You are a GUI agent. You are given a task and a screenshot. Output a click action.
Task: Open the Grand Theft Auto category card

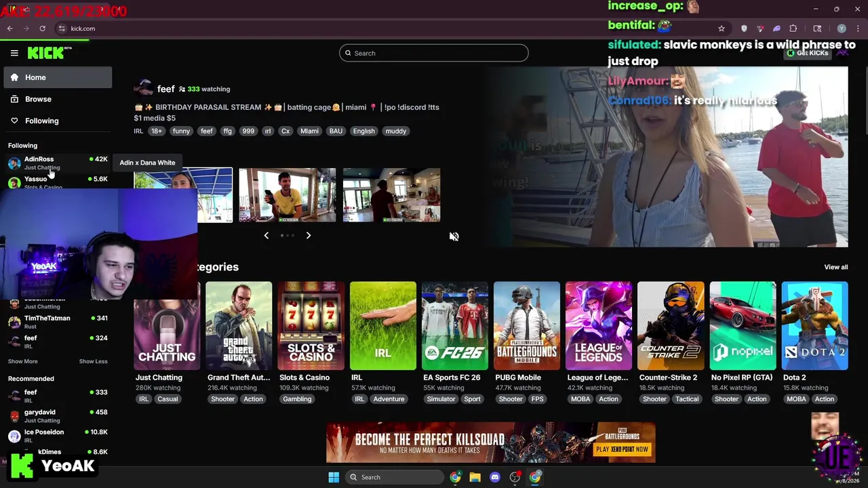point(239,326)
